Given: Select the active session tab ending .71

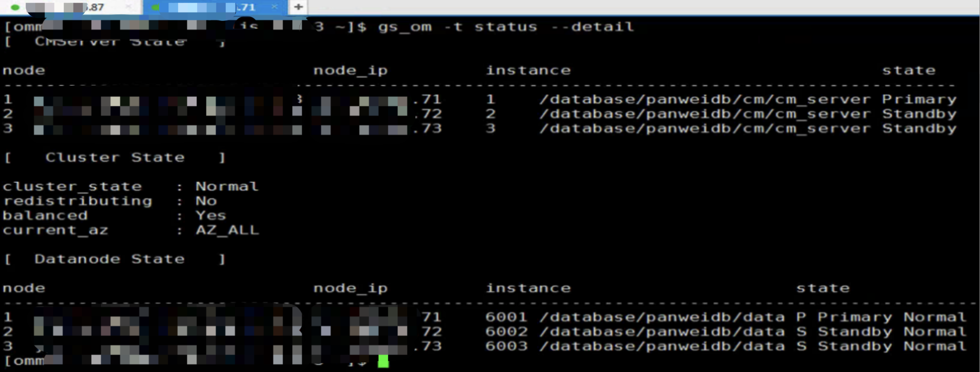Looking at the screenshot, I should (x=215, y=7).
